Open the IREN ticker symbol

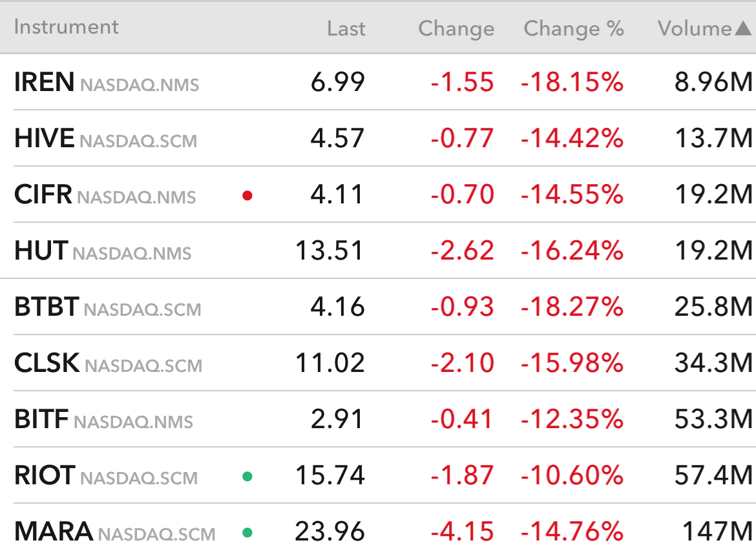click(x=44, y=83)
